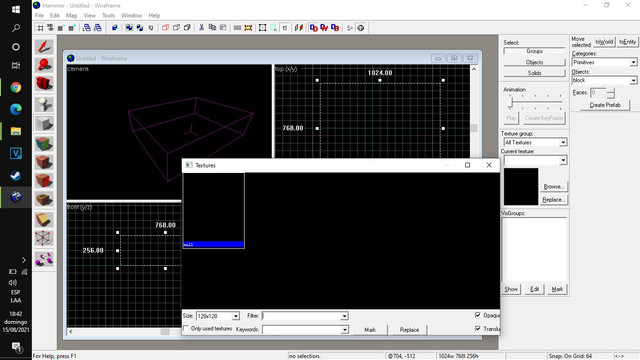This screenshot has height=360, width=640.
Task: Open the File menu
Action: [x=39, y=16]
